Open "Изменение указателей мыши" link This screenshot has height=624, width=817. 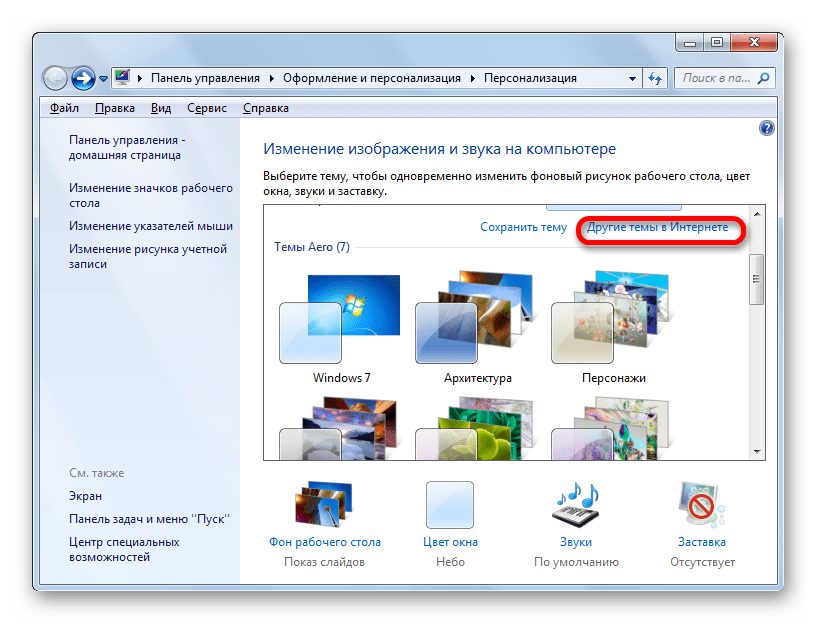(151, 226)
